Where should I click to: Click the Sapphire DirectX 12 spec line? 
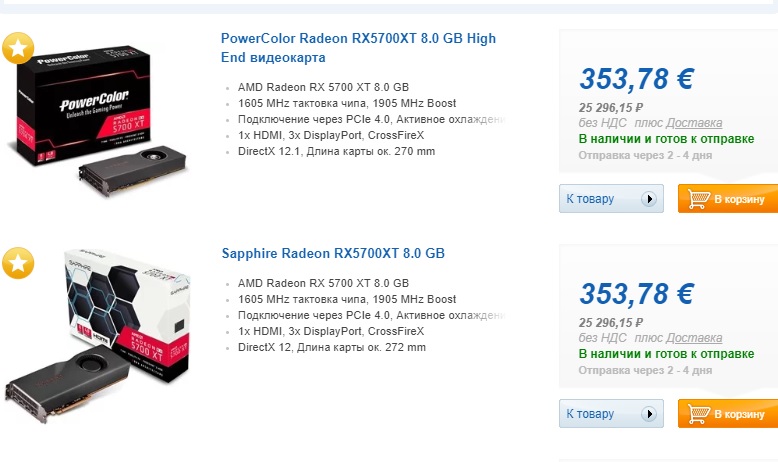(x=332, y=348)
